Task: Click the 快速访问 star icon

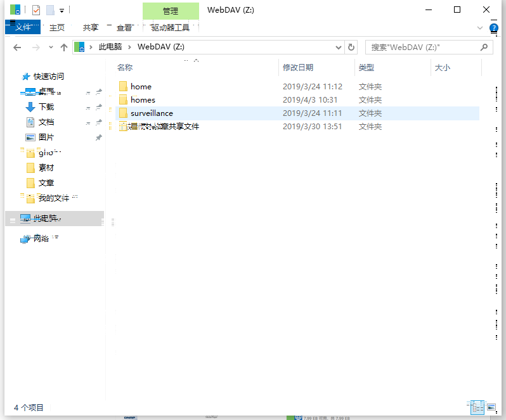Action: click(25, 77)
